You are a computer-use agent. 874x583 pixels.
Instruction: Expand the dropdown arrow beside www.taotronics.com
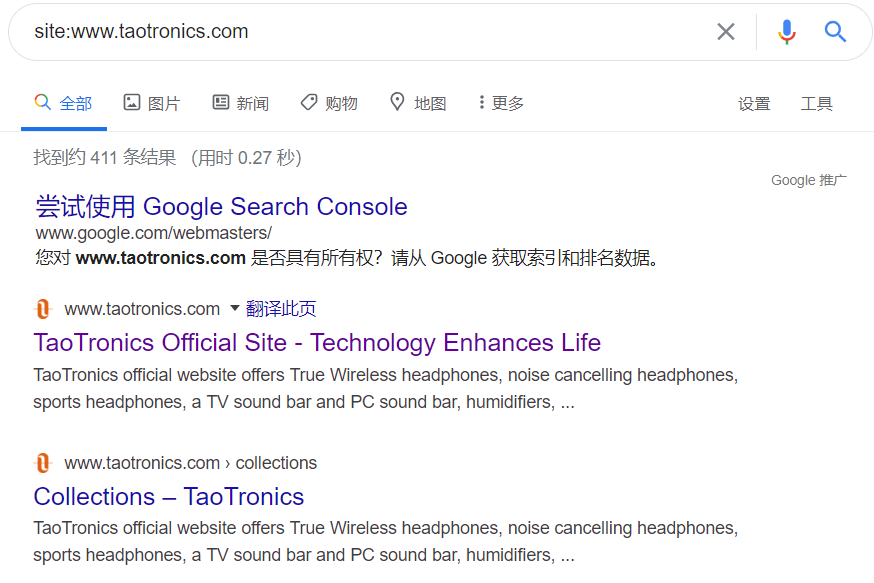tap(235, 308)
